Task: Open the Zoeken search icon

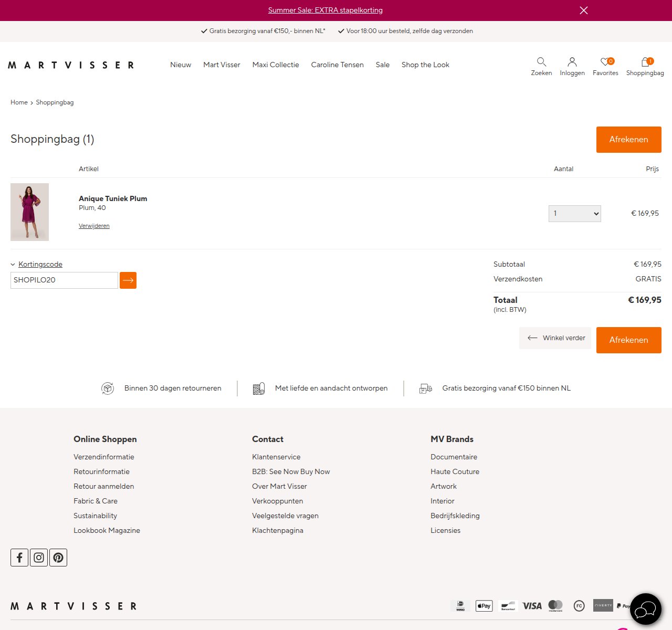Action: click(541, 66)
